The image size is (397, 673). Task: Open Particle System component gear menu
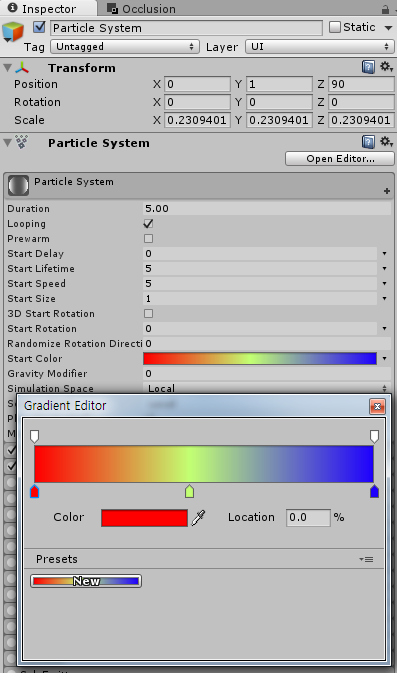click(x=386, y=142)
